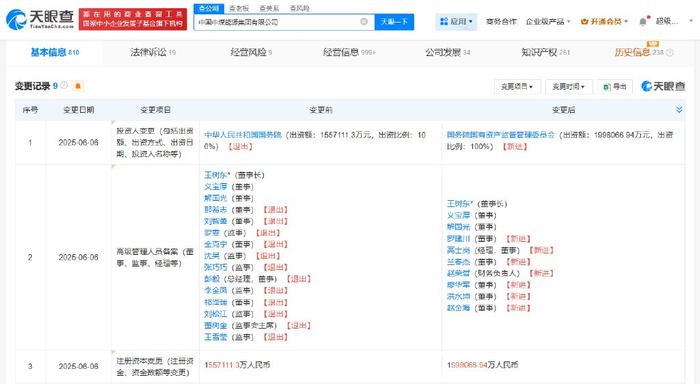Select the 查风险 search tab

coord(300,8)
